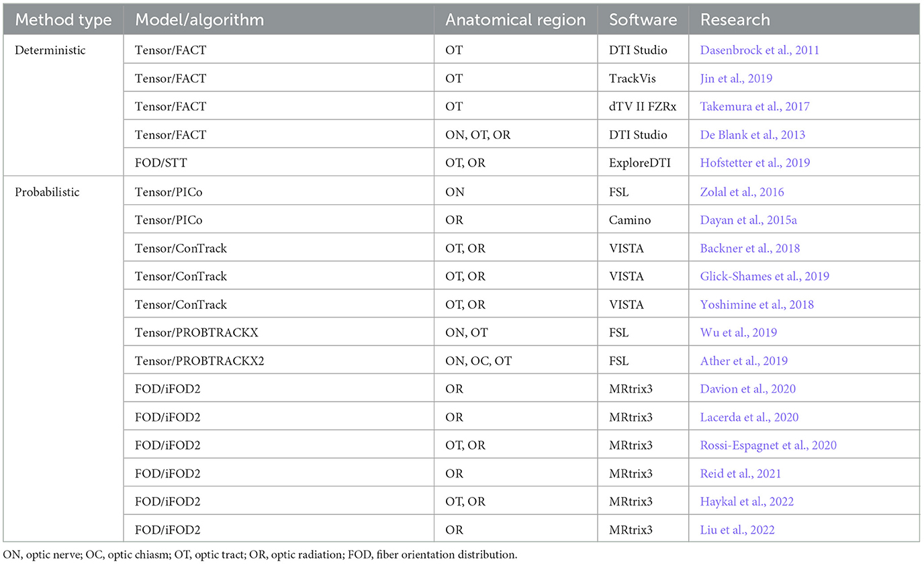924x564 pixels.
Task: Follow the Takemura et al., 2017 link
Action: [755, 106]
